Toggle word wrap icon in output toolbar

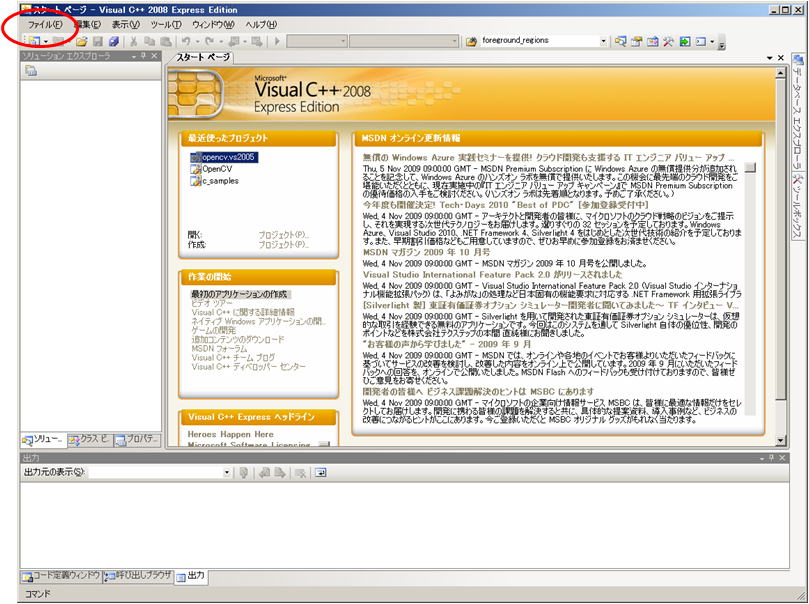pos(321,472)
